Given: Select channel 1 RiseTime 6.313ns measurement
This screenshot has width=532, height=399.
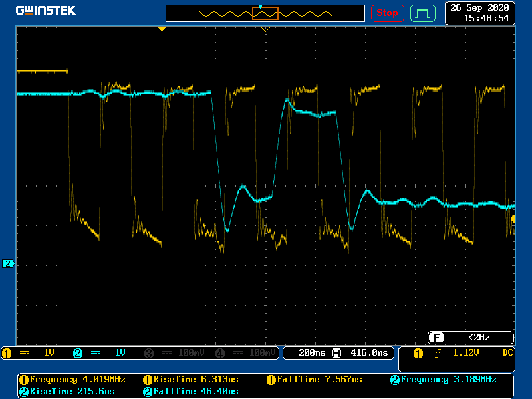Looking at the screenshot, I should [x=195, y=380].
